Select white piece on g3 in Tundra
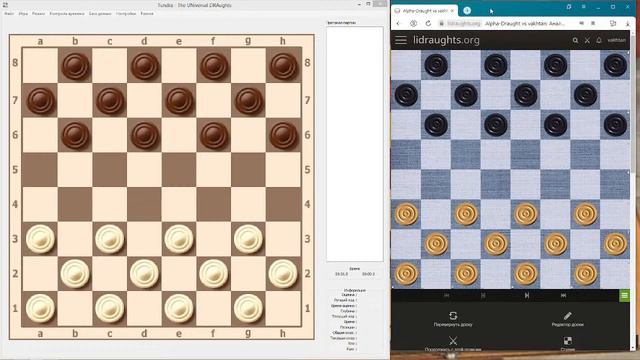The height and width of the screenshot is (360, 640). coord(248,239)
